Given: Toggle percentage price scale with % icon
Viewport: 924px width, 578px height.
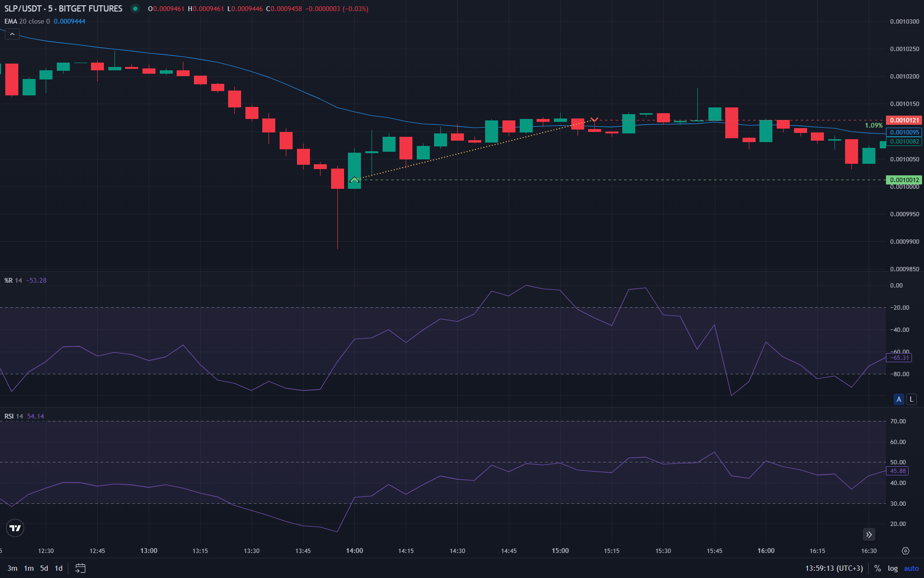Looking at the screenshot, I should click(877, 568).
